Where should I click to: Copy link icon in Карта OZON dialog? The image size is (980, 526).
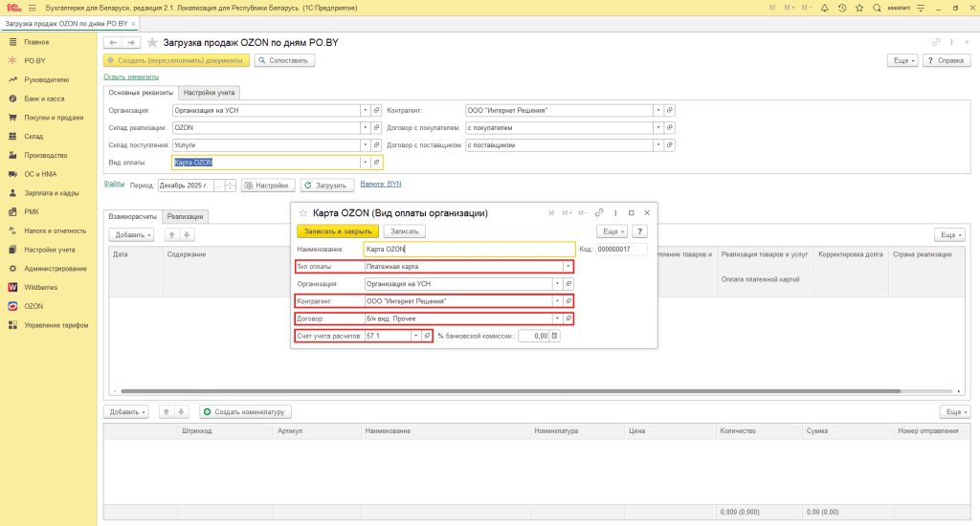[x=599, y=213]
